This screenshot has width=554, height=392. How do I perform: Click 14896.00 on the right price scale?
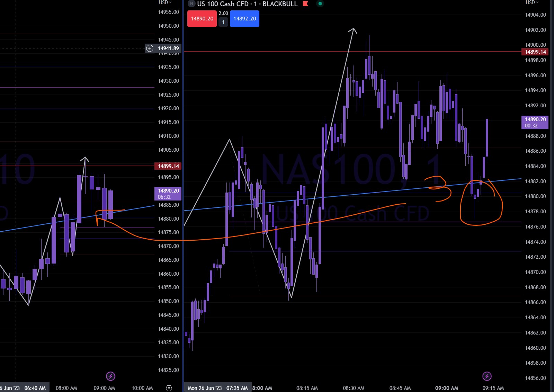click(x=535, y=75)
